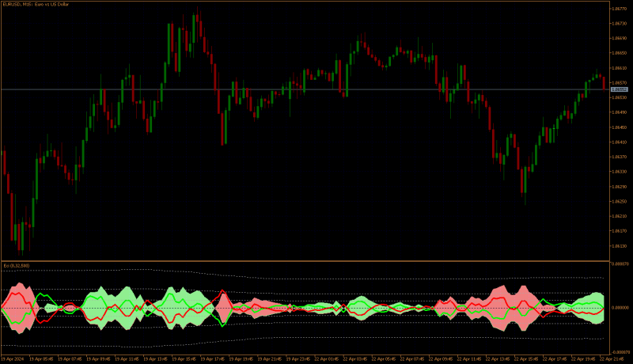Click the 1.06250 price scale label
Image resolution: width=633 pixels, height=364 pixels.
coord(620,201)
